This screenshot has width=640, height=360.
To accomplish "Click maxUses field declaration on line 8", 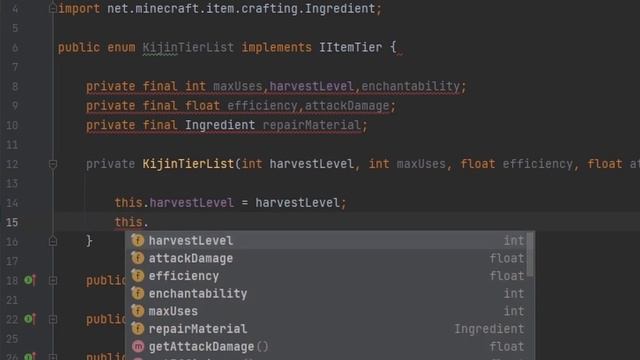I will [x=238, y=86].
